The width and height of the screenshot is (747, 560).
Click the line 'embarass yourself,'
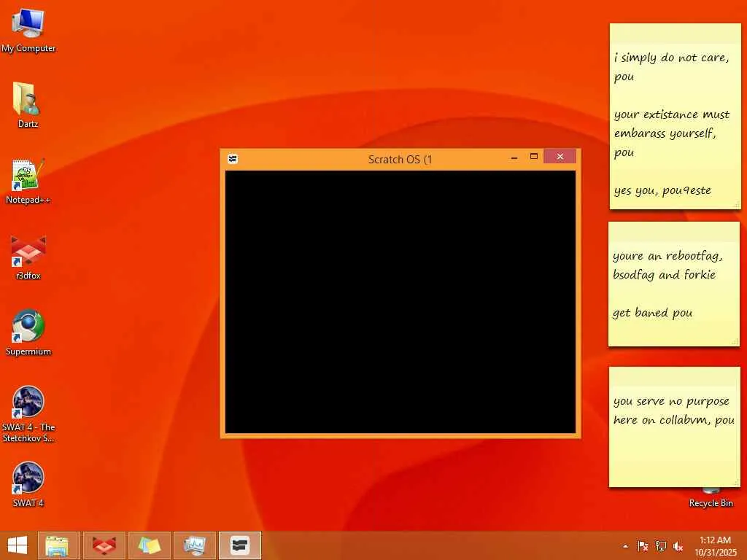[x=665, y=133]
